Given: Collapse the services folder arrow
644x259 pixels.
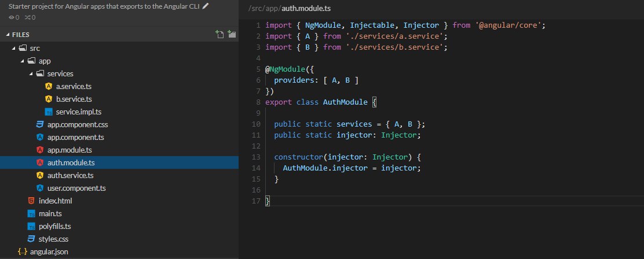Looking at the screenshot, I should tap(31, 74).
